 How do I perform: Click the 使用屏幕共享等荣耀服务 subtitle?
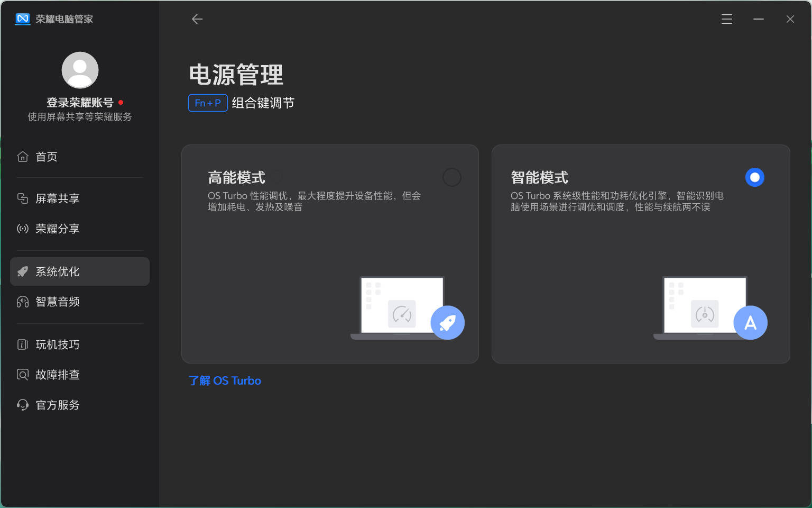80,116
